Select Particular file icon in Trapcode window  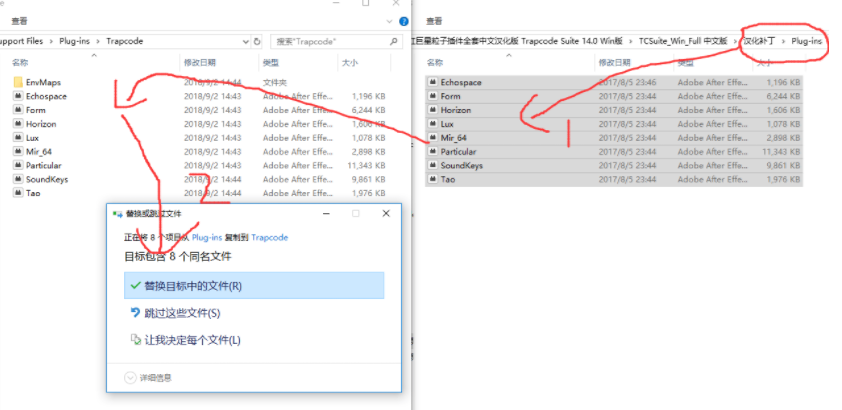18,165
